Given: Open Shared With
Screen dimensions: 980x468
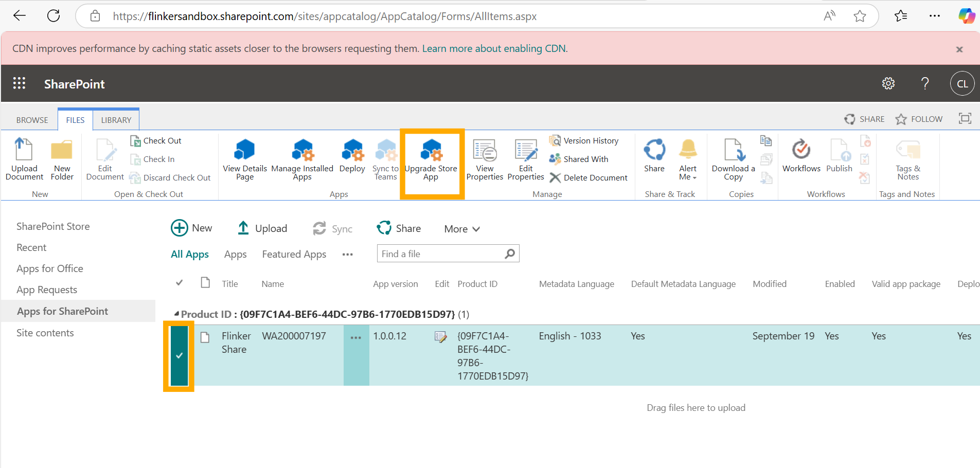Looking at the screenshot, I should pyautogui.click(x=579, y=159).
